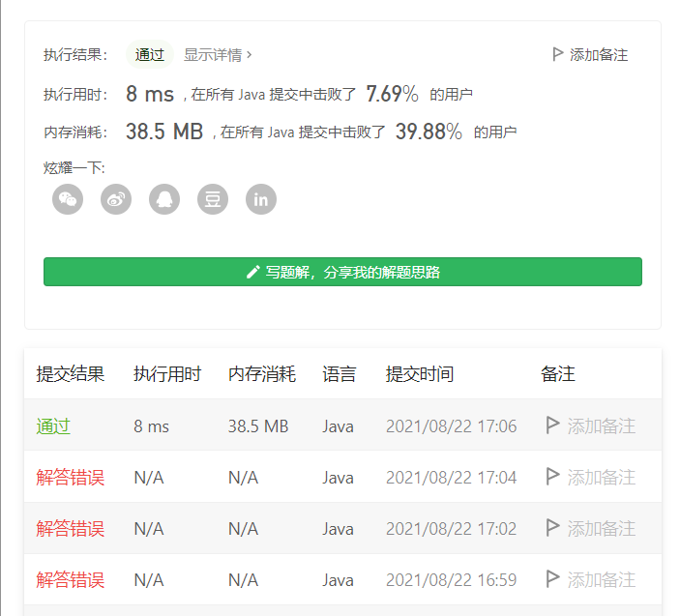Click 38.5 MB cell in table
Viewport: 680px width, 616px height.
[258, 426]
